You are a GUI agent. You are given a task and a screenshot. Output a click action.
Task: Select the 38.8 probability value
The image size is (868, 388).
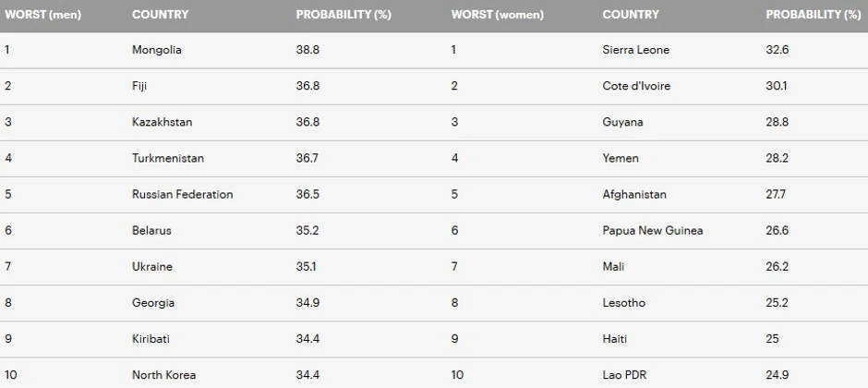[308, 50]
